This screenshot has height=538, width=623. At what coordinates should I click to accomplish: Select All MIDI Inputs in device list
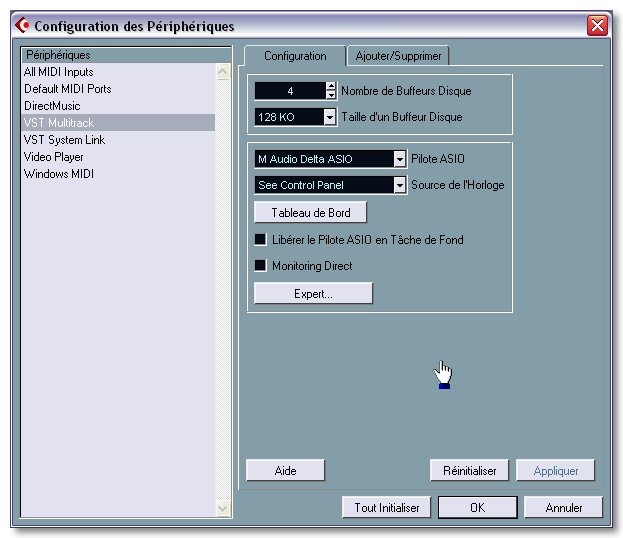118,72
